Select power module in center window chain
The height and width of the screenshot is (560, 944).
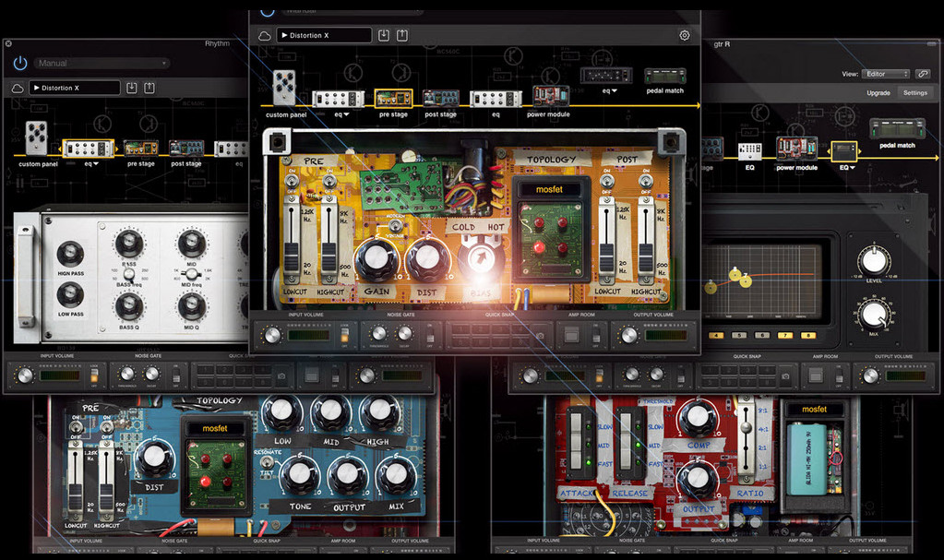pyautogui.click(x=551, y=96)
